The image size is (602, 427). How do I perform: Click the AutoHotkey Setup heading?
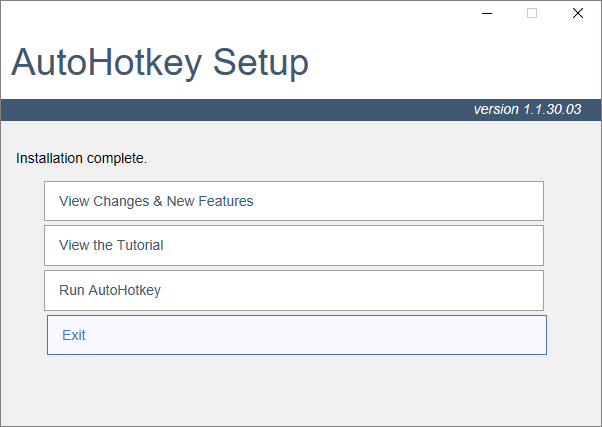coord(160,63)
